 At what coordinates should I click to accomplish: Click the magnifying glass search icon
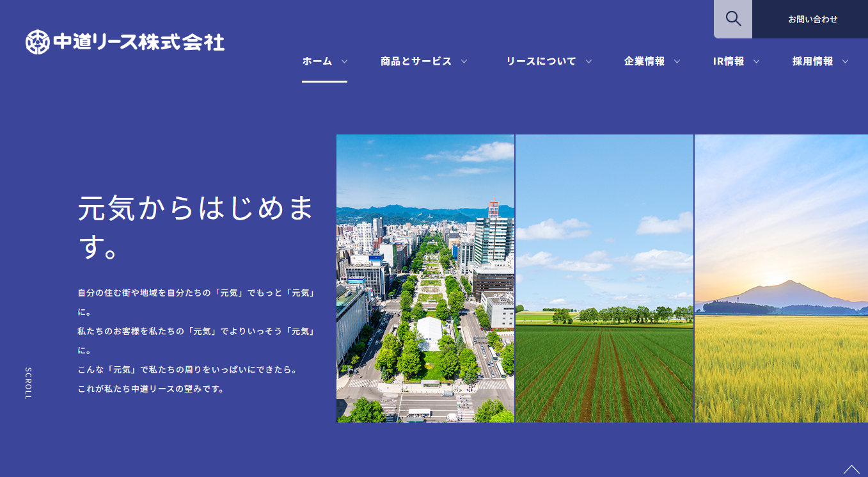(x=733, y=19)
